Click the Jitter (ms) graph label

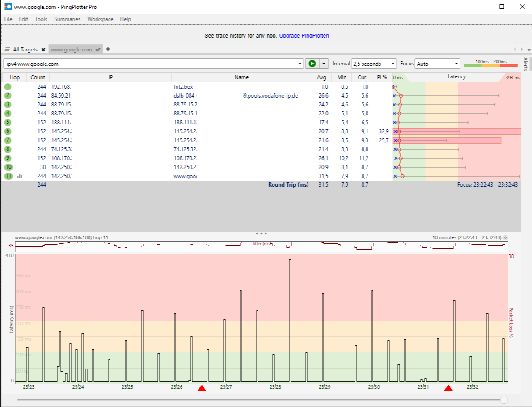[262, 244]
